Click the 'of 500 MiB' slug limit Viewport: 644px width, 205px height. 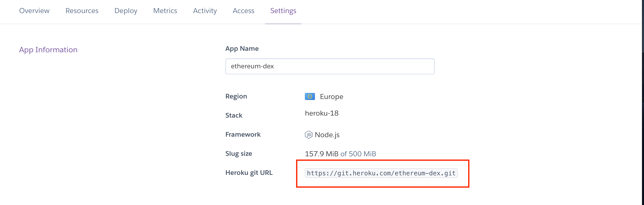pyautogui.click(x=358, y=154)
